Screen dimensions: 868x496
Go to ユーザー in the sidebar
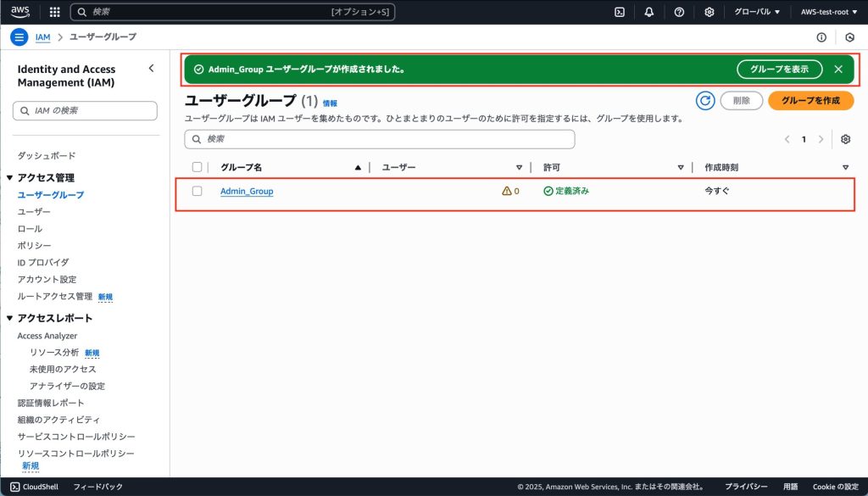(34, 212)
